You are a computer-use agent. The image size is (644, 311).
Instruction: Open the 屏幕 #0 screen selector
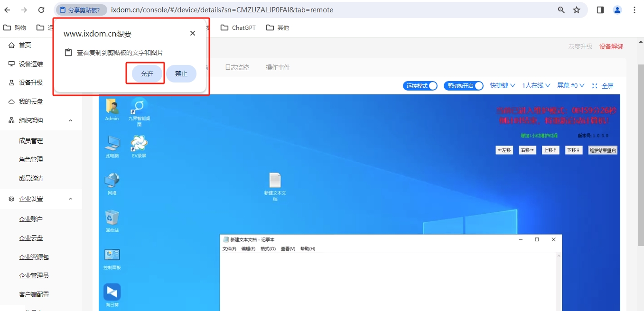tap(571, 86)
